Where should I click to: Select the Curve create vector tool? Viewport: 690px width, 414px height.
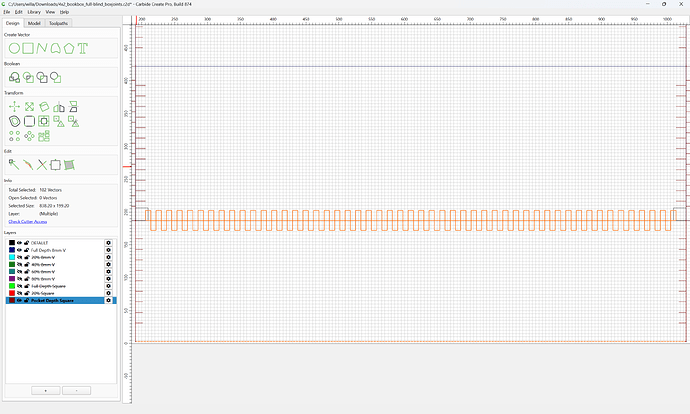click(x=55, y=48)
